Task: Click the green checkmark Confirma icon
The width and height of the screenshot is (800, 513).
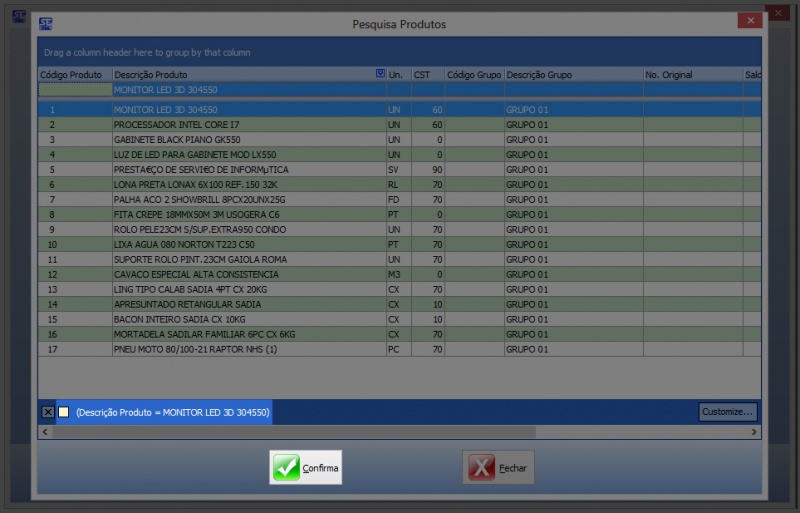Action: (286, 468)
